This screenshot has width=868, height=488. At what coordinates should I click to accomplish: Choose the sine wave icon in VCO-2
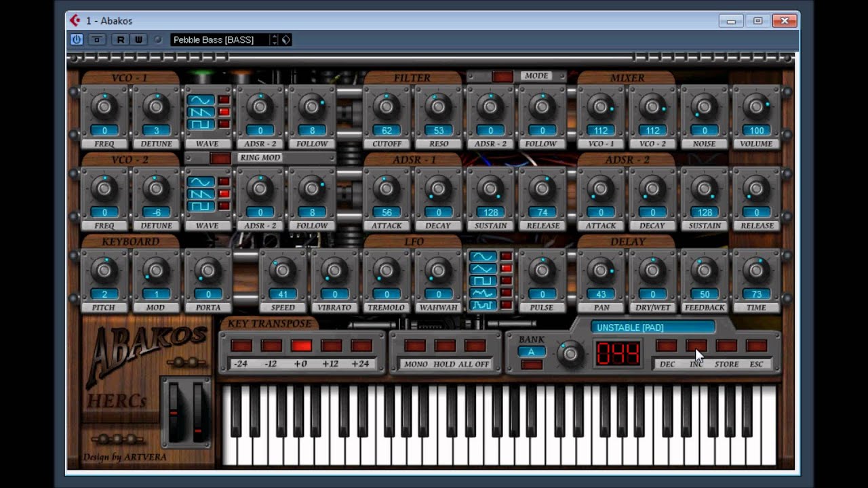[x=201, y=182]
